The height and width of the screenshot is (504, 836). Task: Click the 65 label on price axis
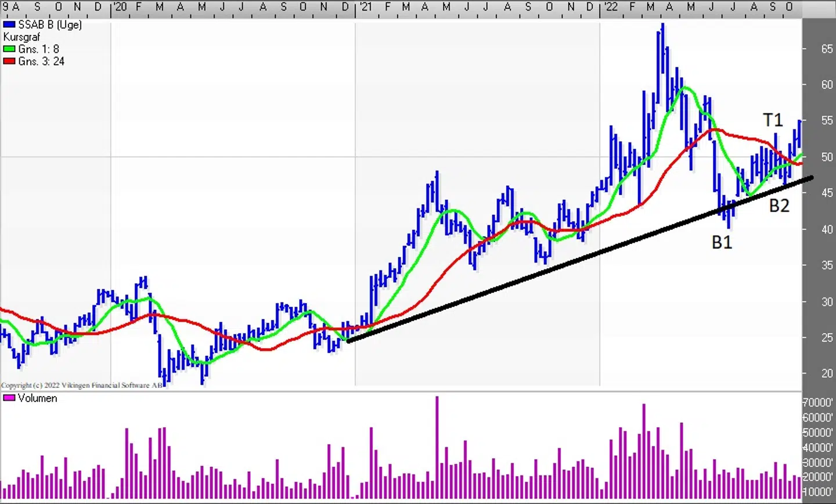pyautogui.click(x=827, y=49)
